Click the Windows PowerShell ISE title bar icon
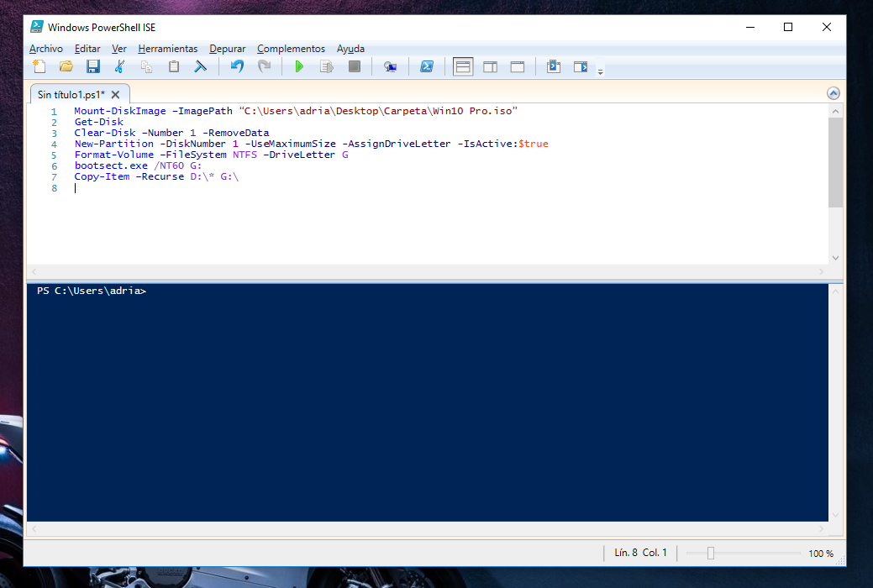The image size is (873, 588). pyautogui.click(x=37, y=27)
